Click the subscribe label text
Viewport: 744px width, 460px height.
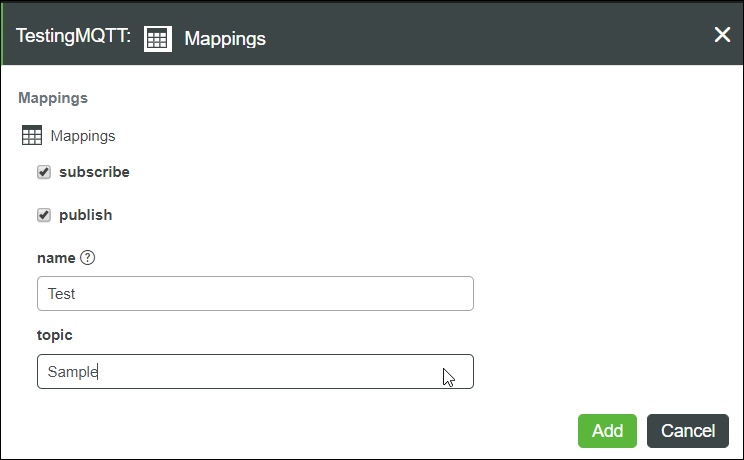coord(94,172)
